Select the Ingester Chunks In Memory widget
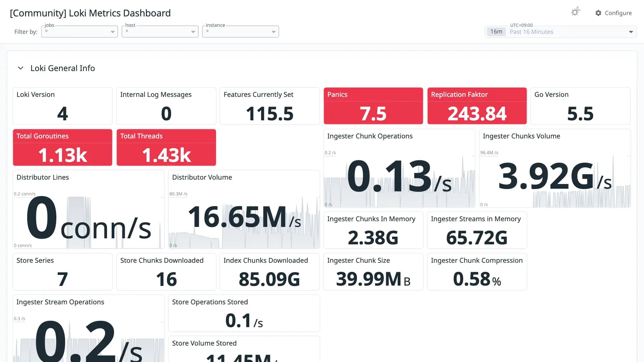644x362 pixels. click(x=373, y=230)
